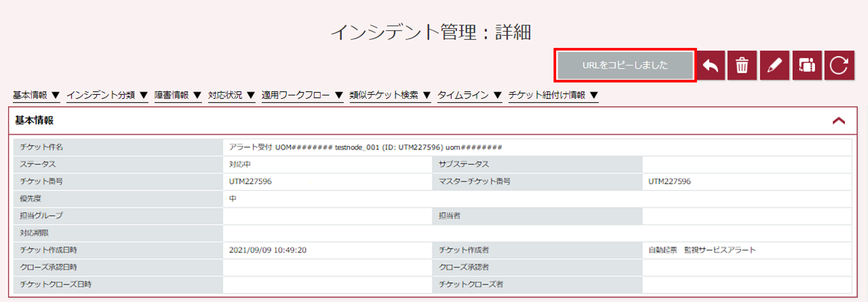Viewport: 868px width, 302px height.
Task: Jump to タイムライン section link
Action: [470, 95]
